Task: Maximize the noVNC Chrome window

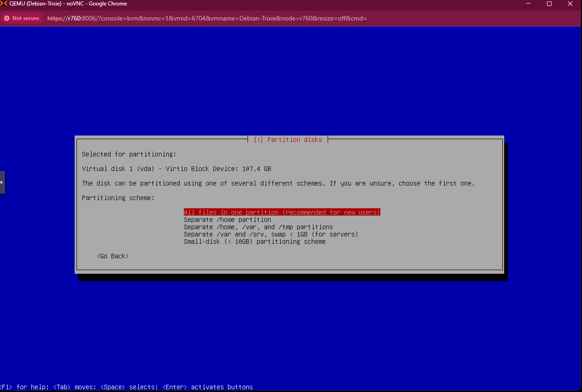Action: coord(549,4)
